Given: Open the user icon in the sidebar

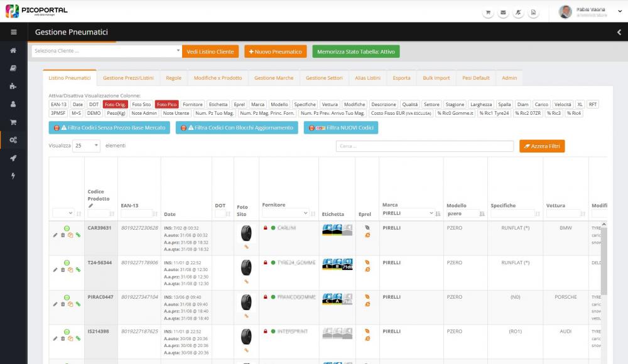Looking at the screenshot, I should tap(13, 104).
